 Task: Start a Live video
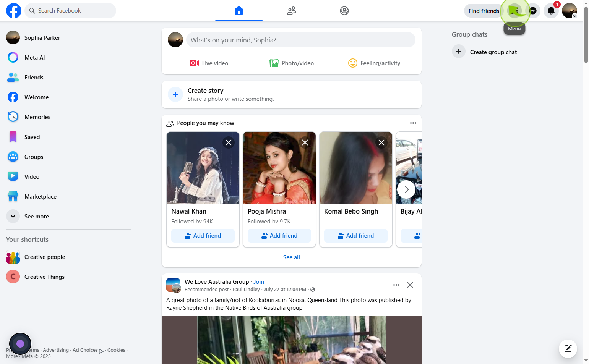pos(209,63)
